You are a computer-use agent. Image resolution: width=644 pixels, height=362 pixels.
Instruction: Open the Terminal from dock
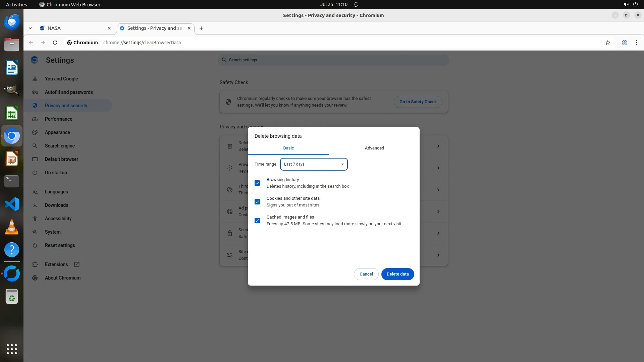pyautogui.click(x=12, y=181)
